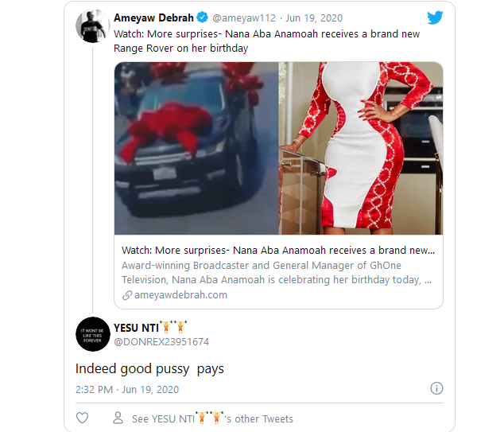This screenshot has width=504, height=432.
Task: Click the @ameyaw112 handle
Action: point(246,18)
